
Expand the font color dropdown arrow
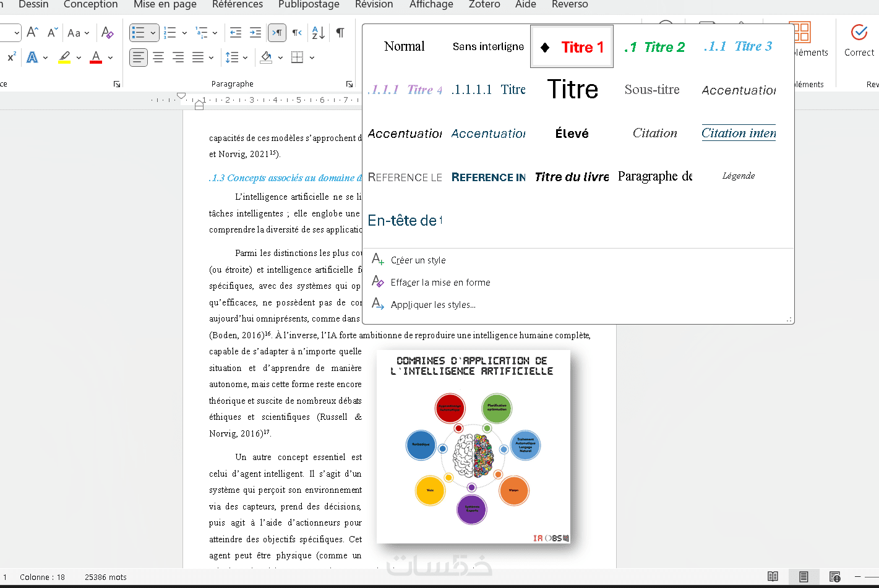(110, 58)
